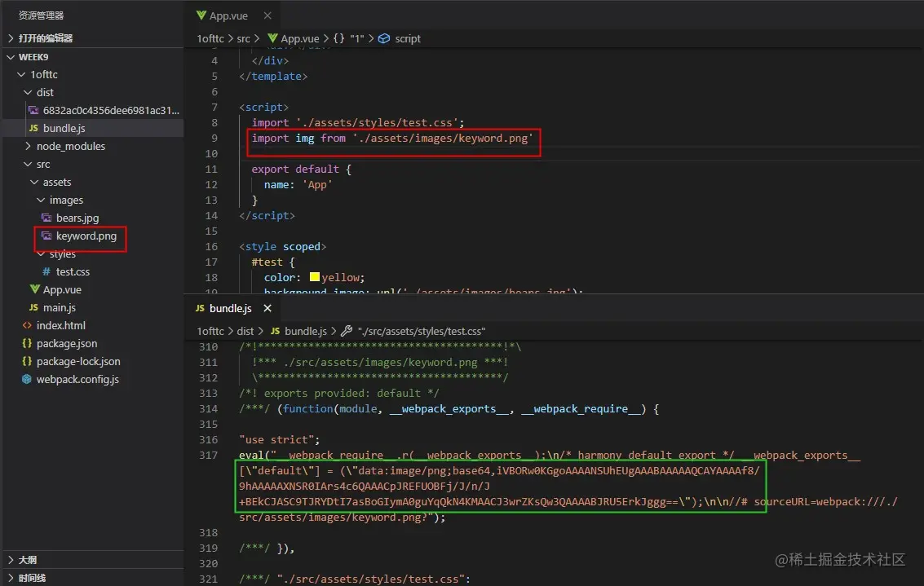This screenshot has height=586, width=924.
Task: Click the webpack icon beside webpack.config.js
Action: point(27,379)
